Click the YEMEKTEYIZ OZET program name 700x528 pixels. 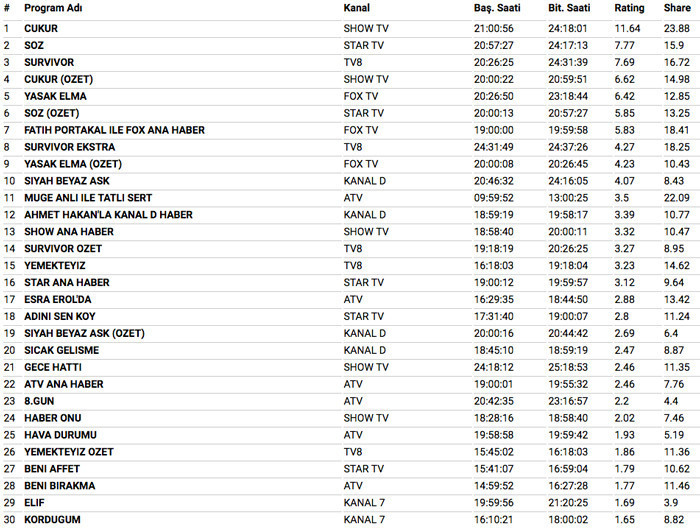69,452
